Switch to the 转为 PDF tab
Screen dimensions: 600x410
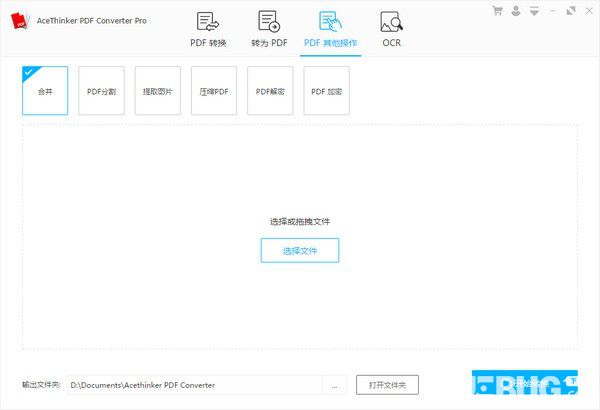click(x=269, y=30)
